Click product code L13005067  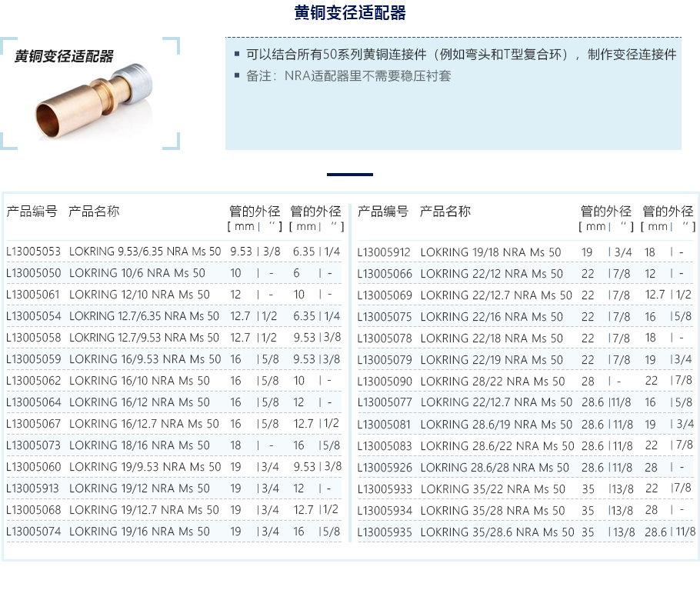click(34, 424)
